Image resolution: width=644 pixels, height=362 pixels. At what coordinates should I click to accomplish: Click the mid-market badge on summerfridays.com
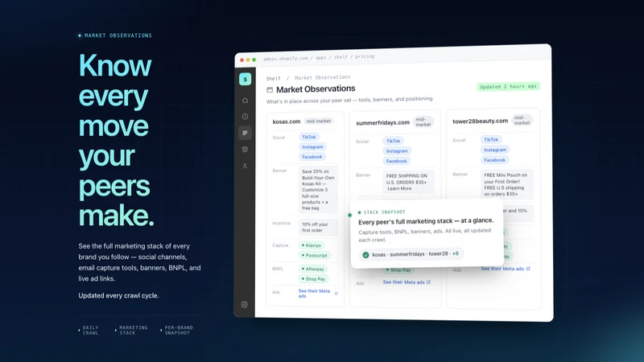[423, 122]
